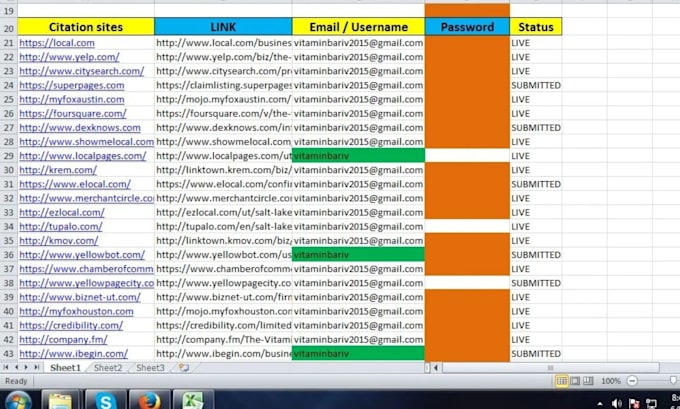Open http://www.ibegin.com/ link
Viewport: 680px width, 409px height.
point(74,353)
